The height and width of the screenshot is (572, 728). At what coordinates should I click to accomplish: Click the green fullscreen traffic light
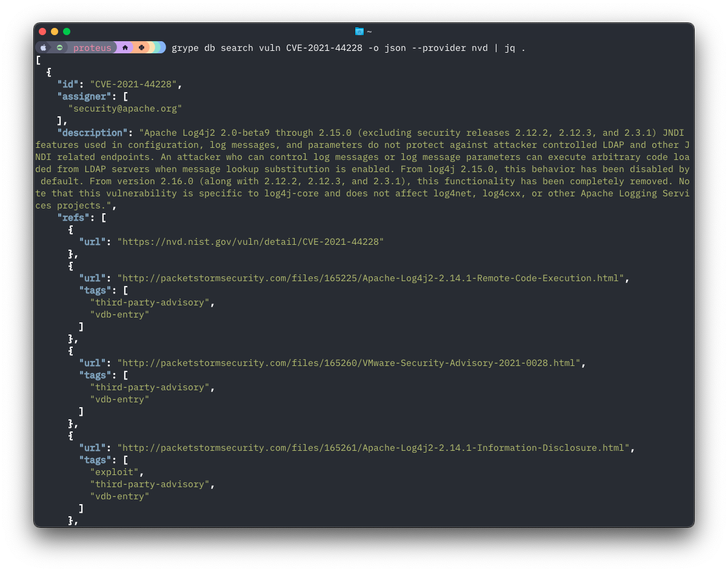tap(67, 31)
